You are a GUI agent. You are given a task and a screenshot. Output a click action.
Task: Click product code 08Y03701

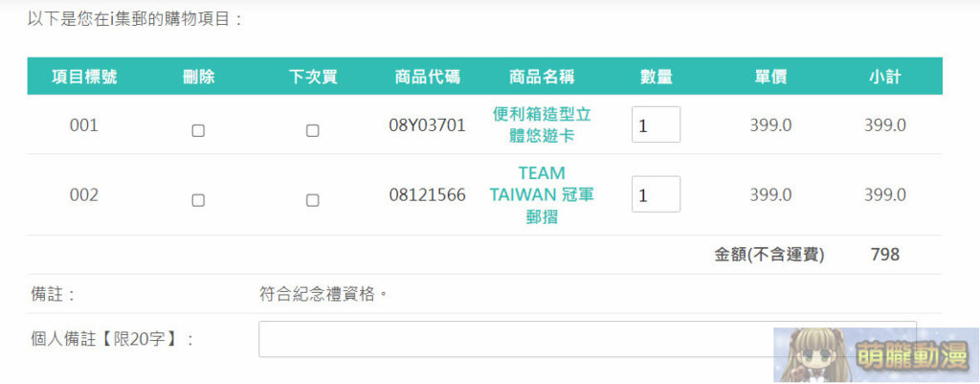point(427,125)
